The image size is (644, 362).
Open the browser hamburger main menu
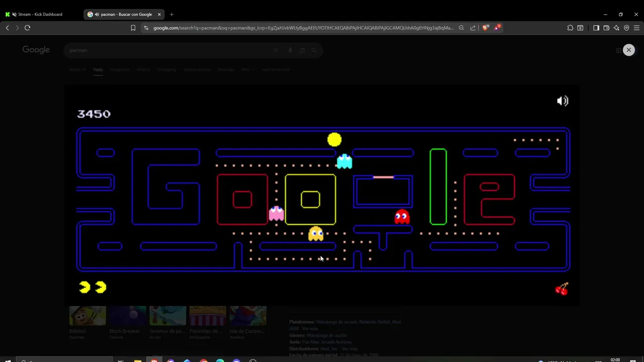click(637, 28)
